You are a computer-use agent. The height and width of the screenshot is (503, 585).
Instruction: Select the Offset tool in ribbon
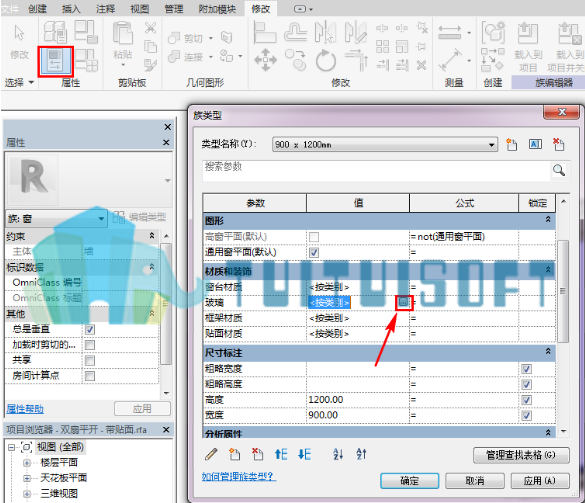(295, 32)
